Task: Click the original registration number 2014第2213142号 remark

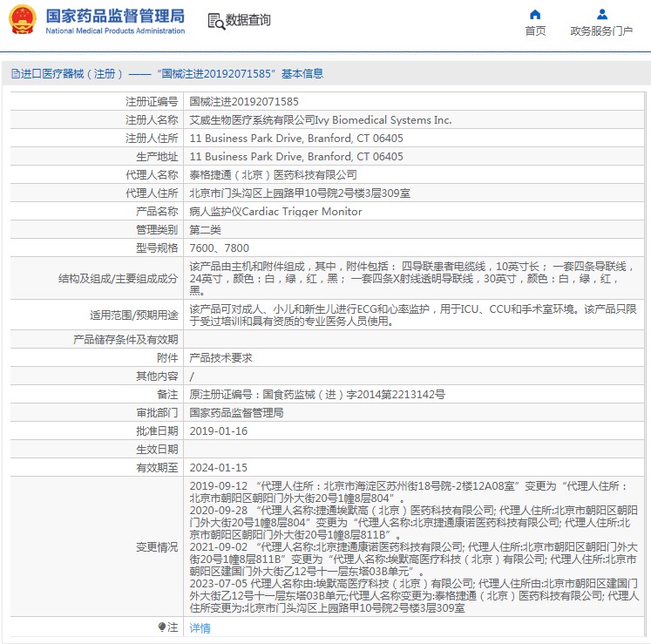Action: pyautogui.click(x=317, y=395)
